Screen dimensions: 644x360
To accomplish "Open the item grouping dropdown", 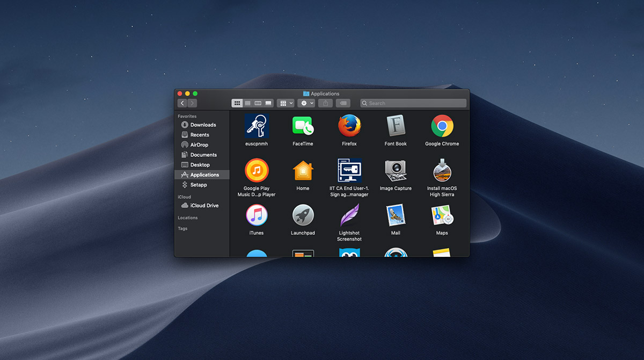I will pos(285,103).
